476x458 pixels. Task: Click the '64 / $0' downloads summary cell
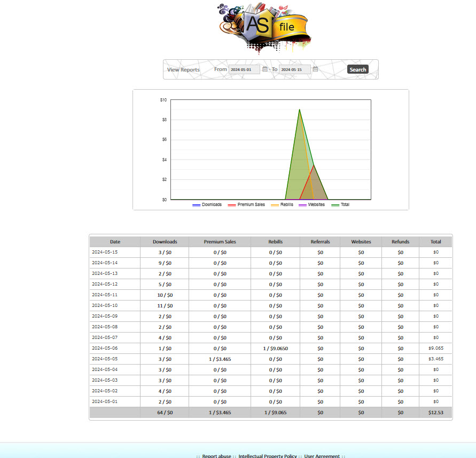(x=165, y=413)
